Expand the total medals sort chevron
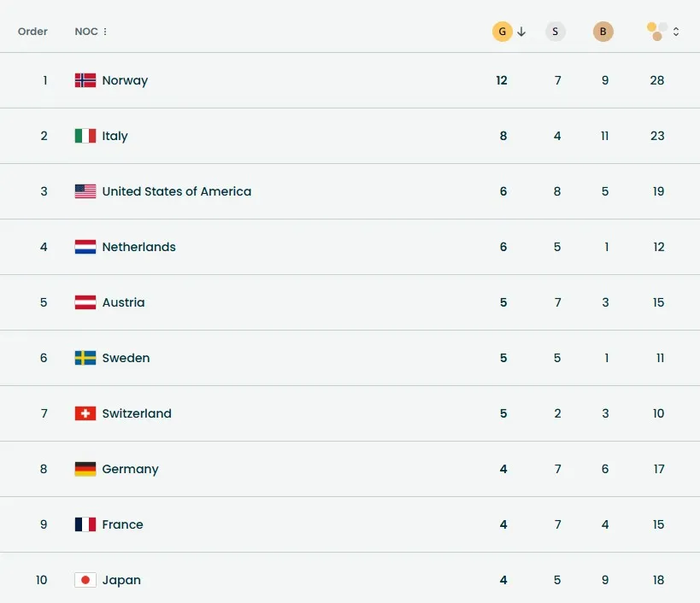700x603 pixels. pos(676,32)
